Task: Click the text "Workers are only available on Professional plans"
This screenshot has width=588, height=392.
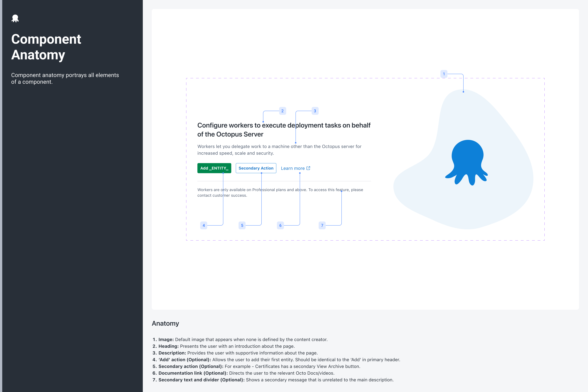Action: point(280,193)
